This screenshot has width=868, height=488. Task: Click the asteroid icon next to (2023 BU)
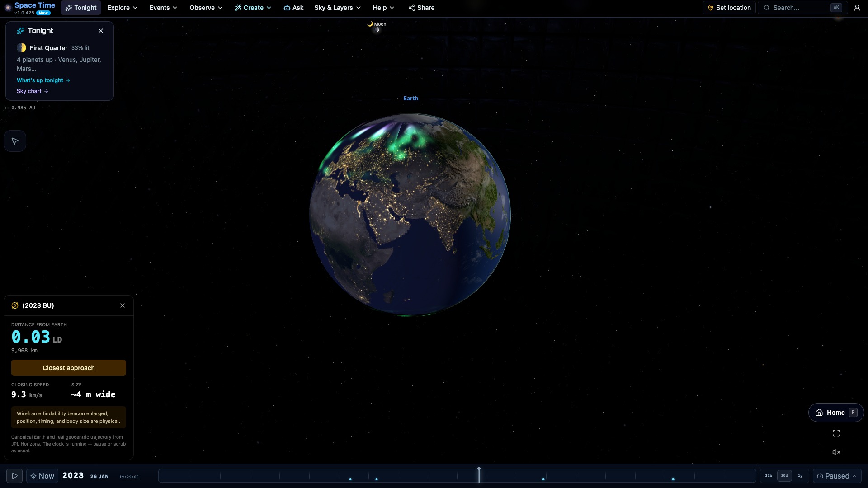pyautogui.click(x=15, y=305)
